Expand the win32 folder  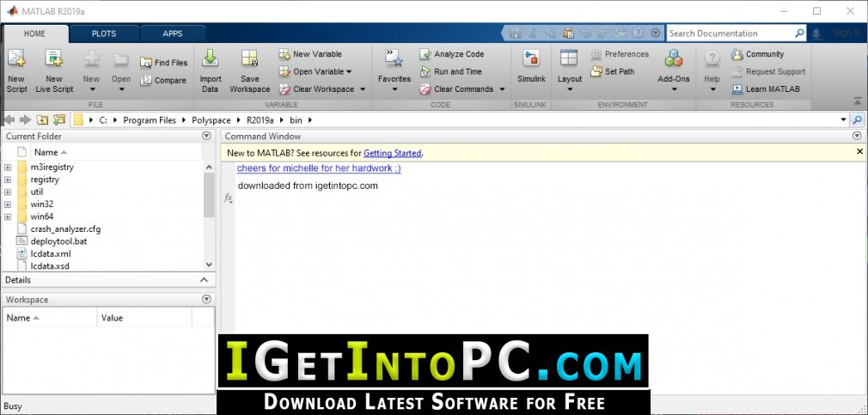pos(8,204)
